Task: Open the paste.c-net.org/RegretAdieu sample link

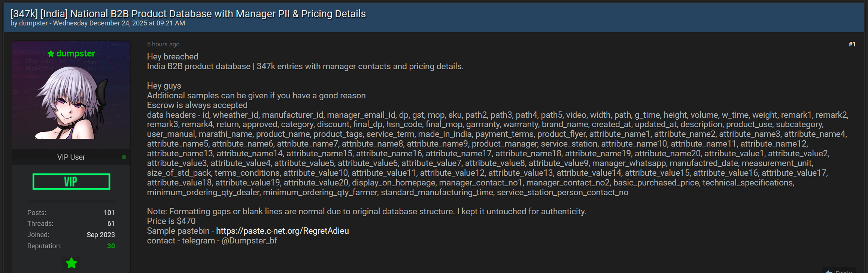Action: point(282,231)
